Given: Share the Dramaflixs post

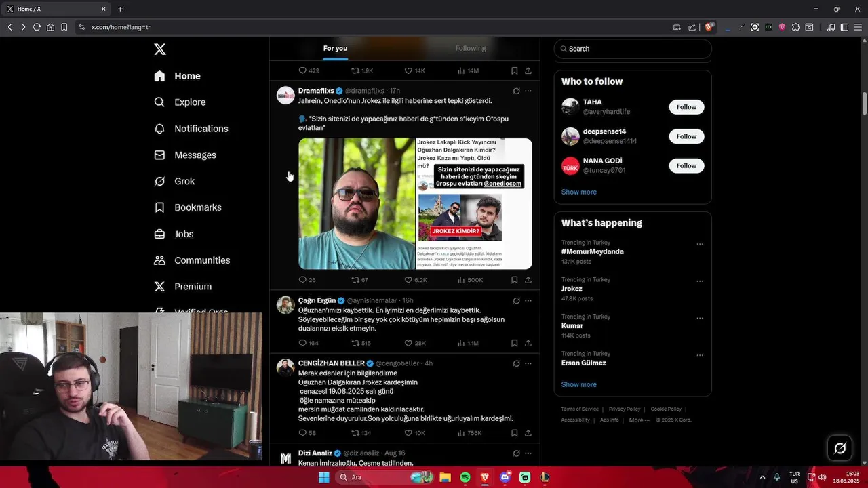Looking at the screenshot, I should tap(528, 280).
